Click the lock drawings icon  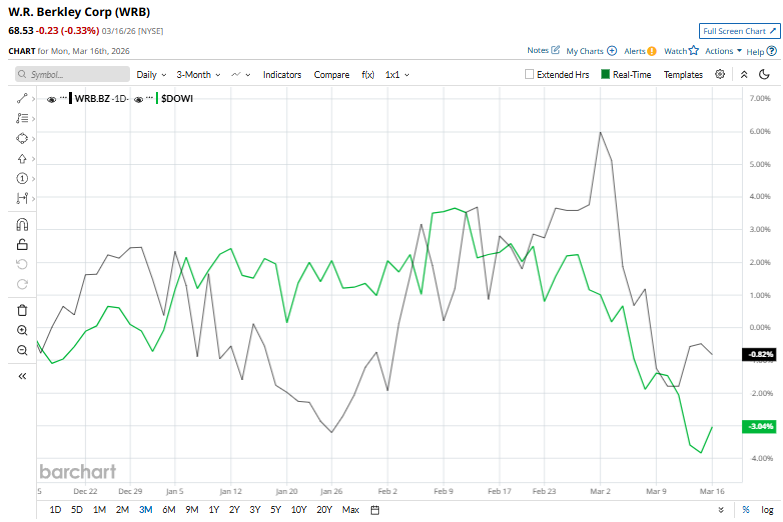pos(22,244)
